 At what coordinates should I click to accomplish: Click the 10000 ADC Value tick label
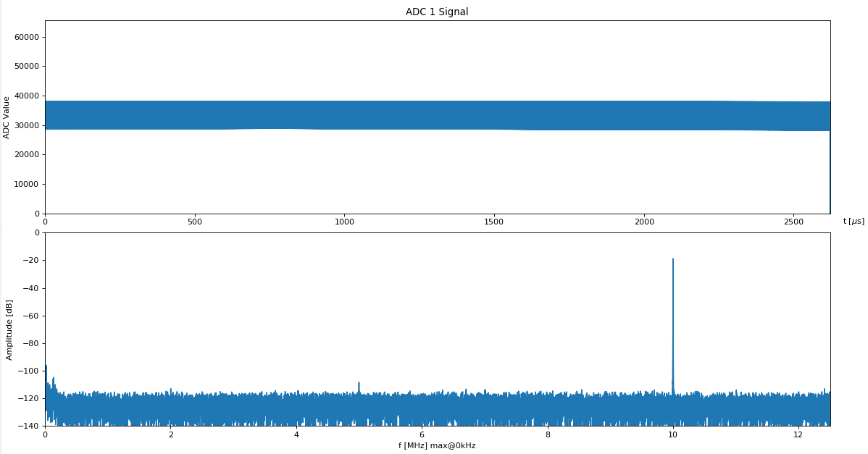pyautogui.click(x=27, y=184)
